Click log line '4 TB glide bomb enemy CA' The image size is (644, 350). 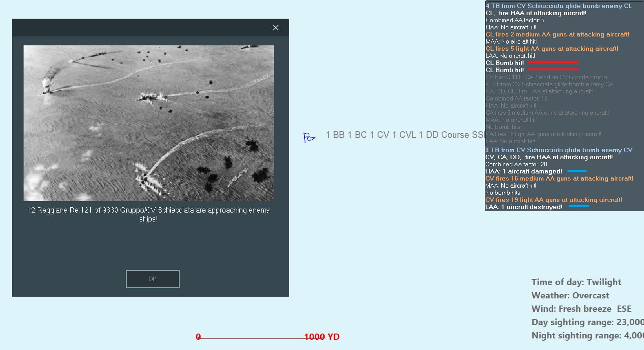[x=549, y=84]
